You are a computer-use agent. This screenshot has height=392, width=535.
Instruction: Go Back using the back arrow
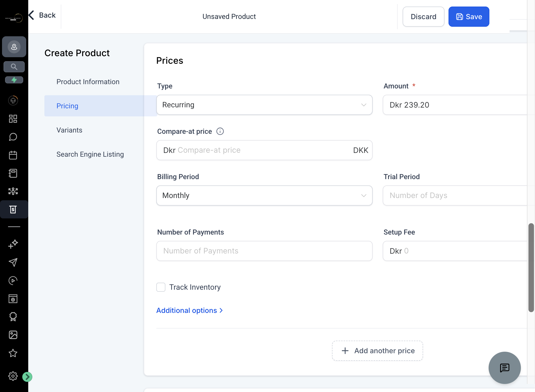tap(42, 15)
